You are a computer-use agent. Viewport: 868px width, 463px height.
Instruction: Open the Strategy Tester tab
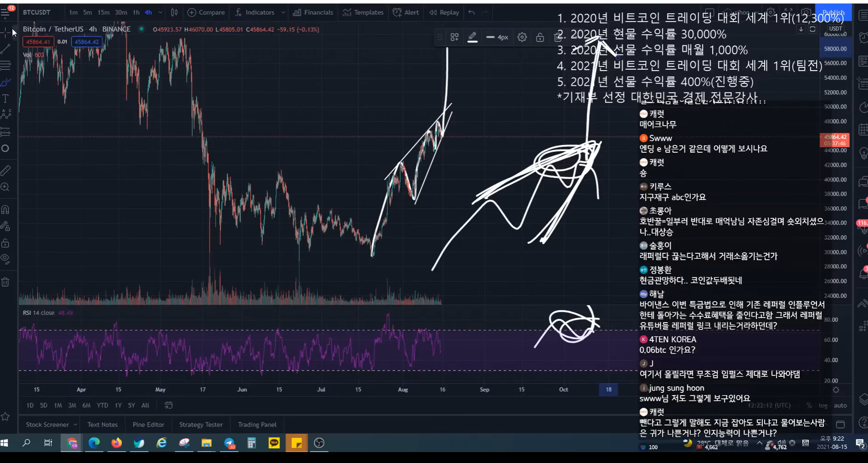point(201,425)
